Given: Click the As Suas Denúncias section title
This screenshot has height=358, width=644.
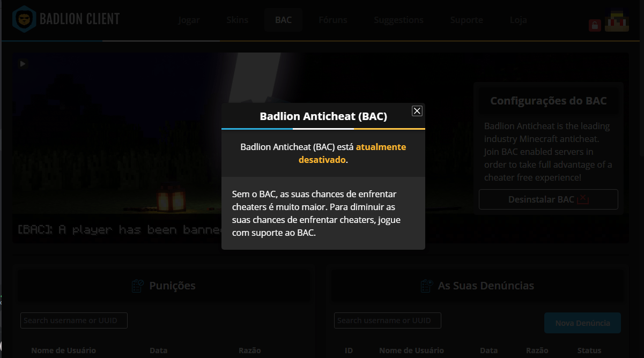Looking at the screenshot, I should click(486, 286).
